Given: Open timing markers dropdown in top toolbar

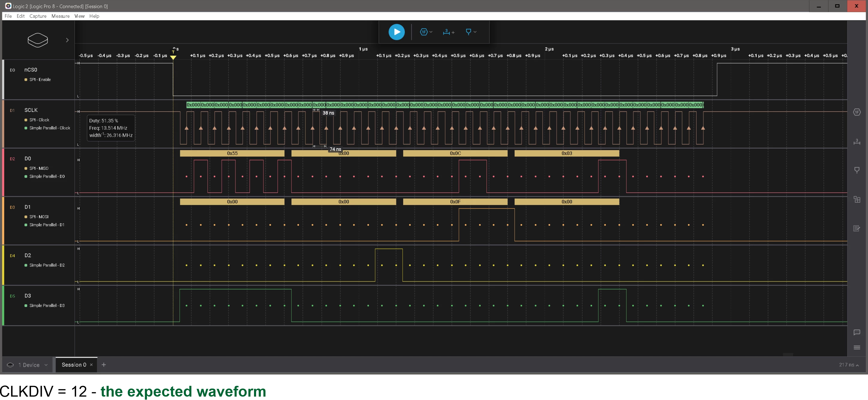Looking at the screenshot, I should (x=471, y=32).
